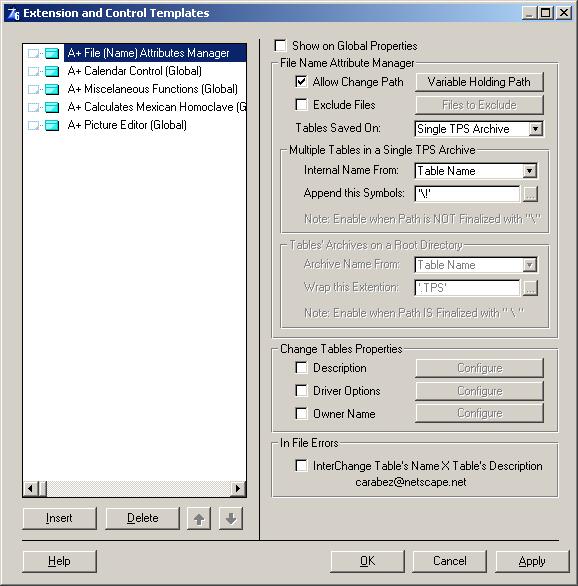Open the Tables Saved On dropdown
The height and width of the screenshot is (586, 578).
[535, 129]
